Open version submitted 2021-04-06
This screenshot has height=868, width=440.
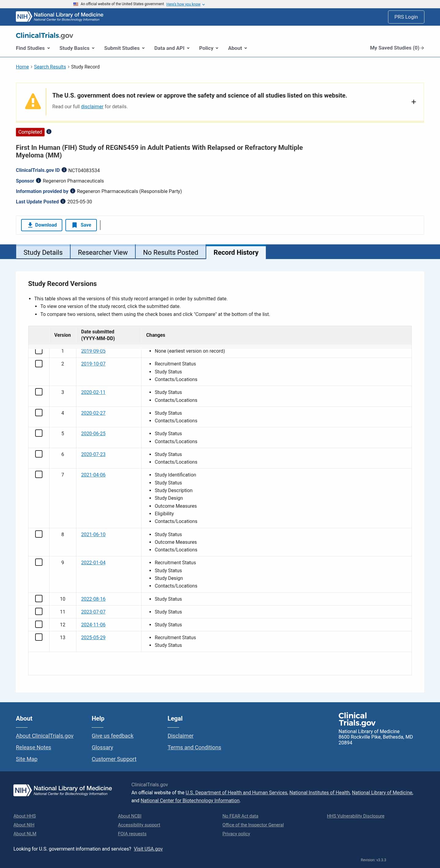coord(93,475)
